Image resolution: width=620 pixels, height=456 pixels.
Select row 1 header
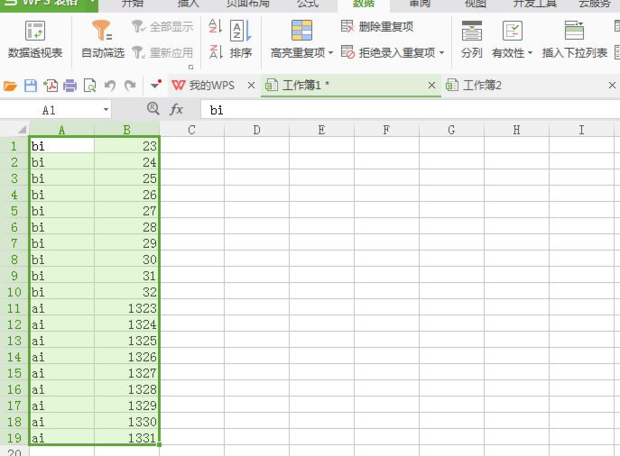14,146
